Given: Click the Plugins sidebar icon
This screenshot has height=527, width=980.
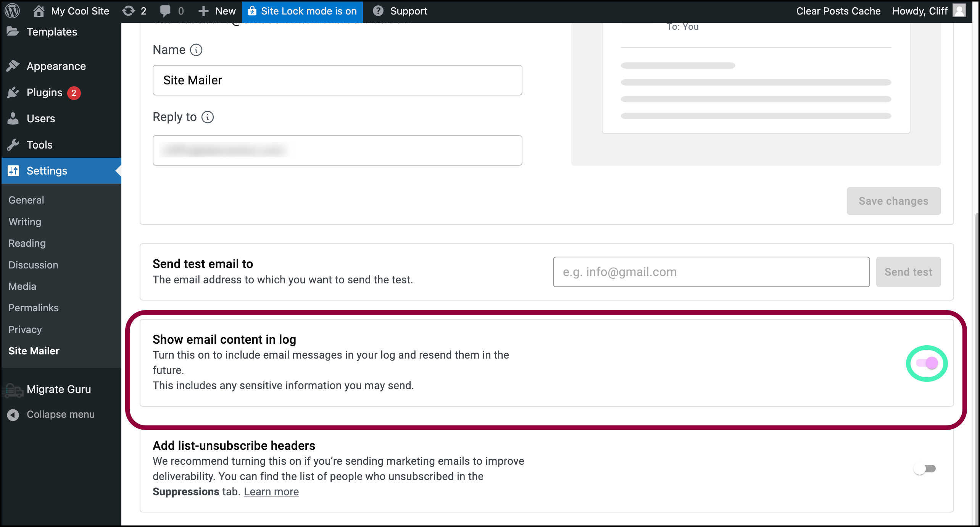Looking at the screenshot, I should click(x=13, y=92).
